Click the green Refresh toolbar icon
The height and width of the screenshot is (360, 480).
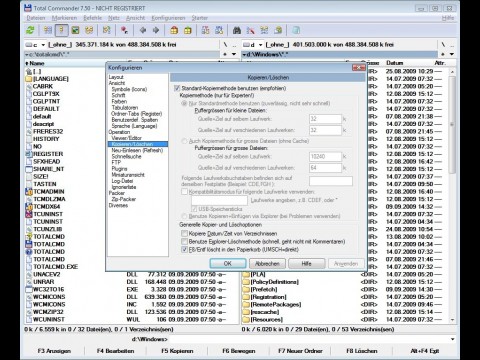pos(30,30)
